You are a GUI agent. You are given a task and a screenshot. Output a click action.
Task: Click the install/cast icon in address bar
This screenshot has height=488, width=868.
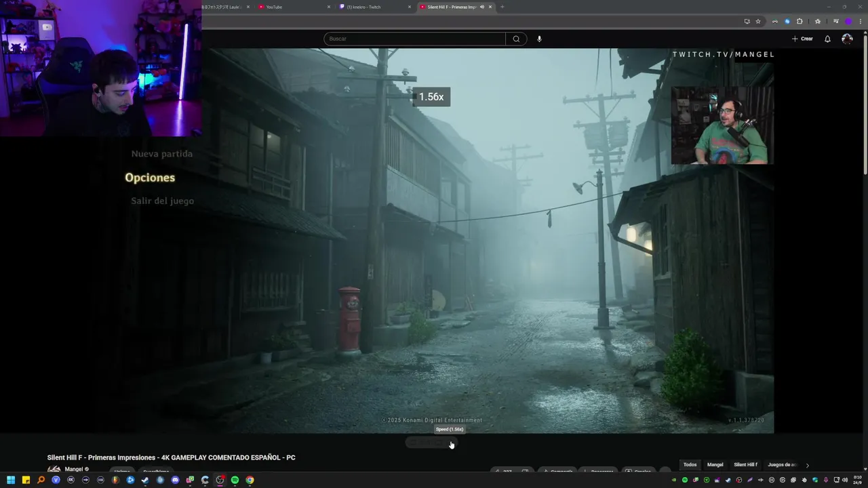point(747,21)
